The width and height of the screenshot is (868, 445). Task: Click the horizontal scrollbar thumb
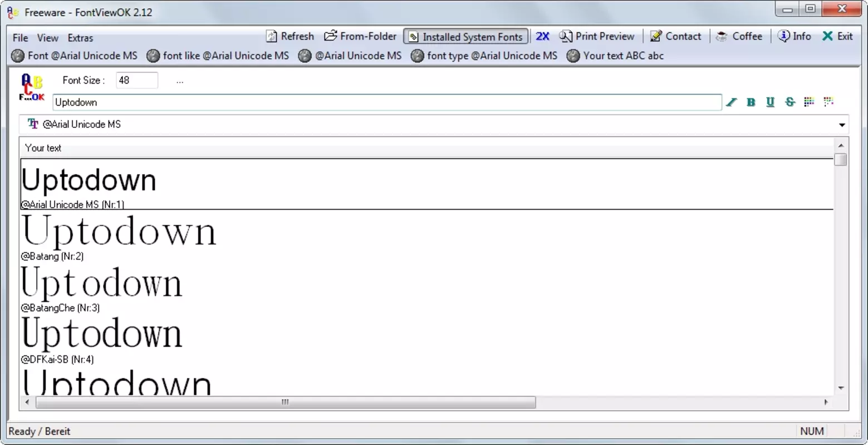click(x=286, y=402)
